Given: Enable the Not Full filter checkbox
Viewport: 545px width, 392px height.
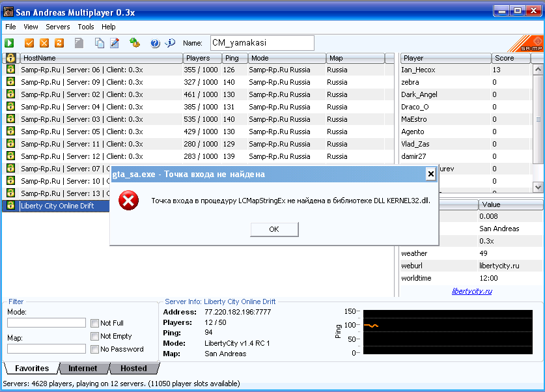Looking at the screenshot, I should pos(95,323).
